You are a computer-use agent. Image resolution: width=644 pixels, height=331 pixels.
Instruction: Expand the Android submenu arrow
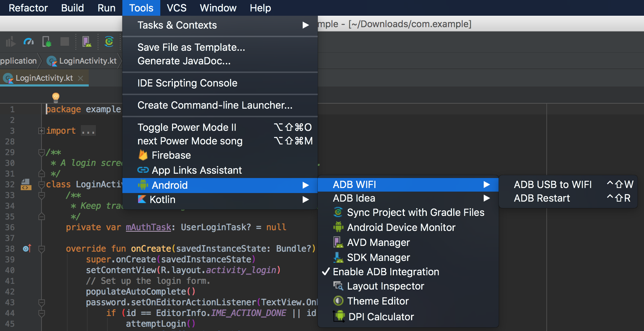tap(306, 185)
